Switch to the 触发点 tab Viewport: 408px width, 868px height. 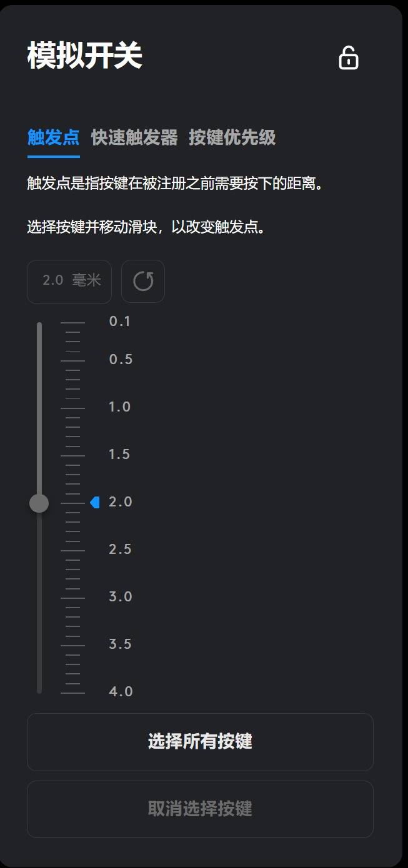[x=54, y=137]
